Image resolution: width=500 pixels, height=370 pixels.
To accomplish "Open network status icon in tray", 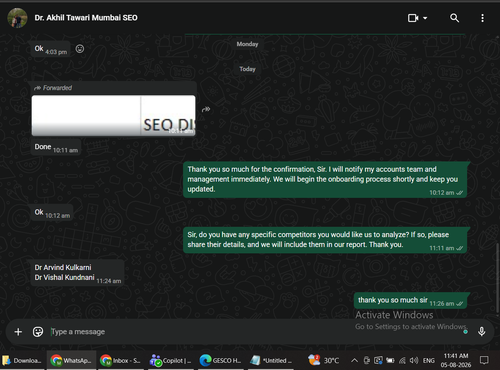I will coord(402,360).
